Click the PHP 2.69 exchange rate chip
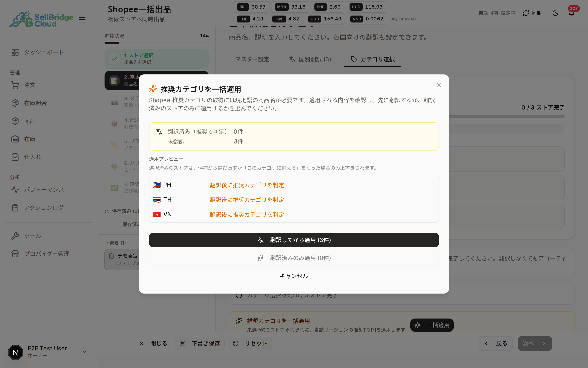The image size is (588, 368). coord(327,7)
